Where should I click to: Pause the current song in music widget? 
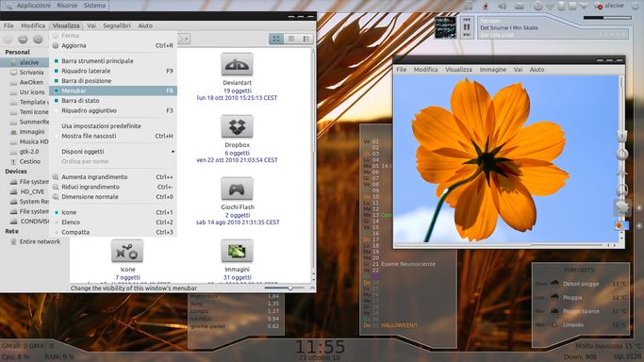[467, 27]
